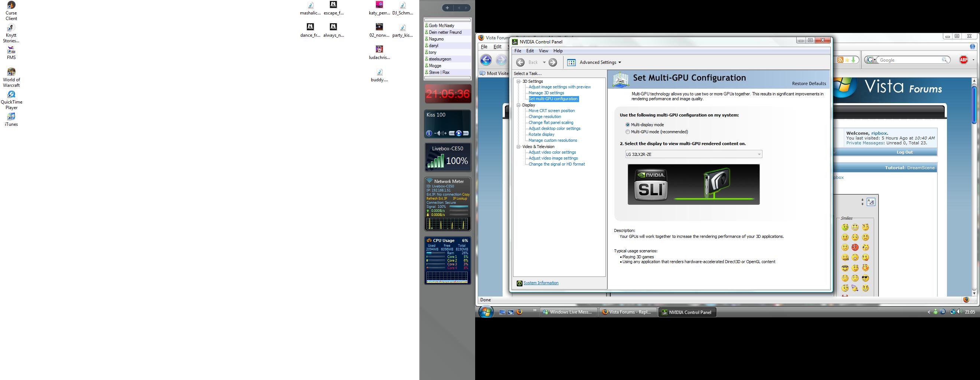
Task: Open the System Information link
Action: click(x=540, y=283)
